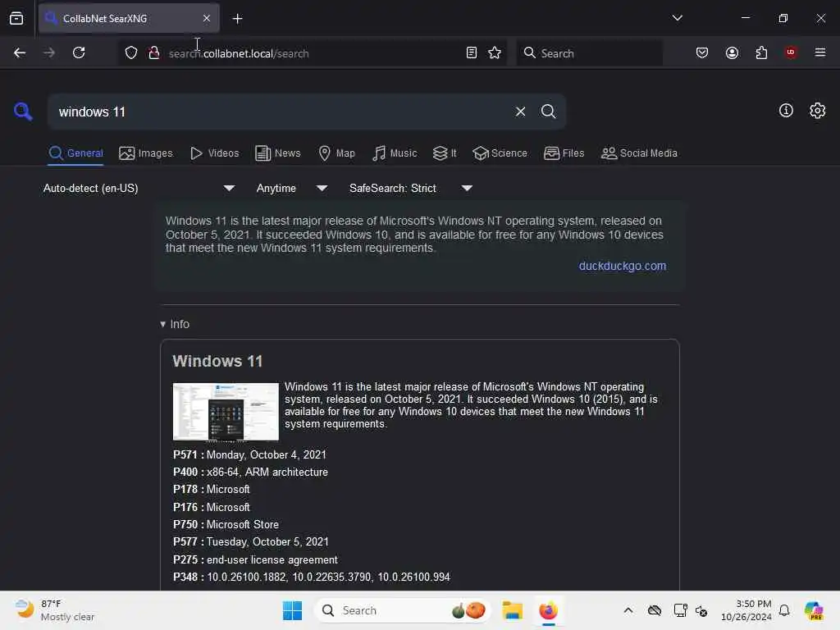
Task: Open the Windows Start menu
Action: 292,610
